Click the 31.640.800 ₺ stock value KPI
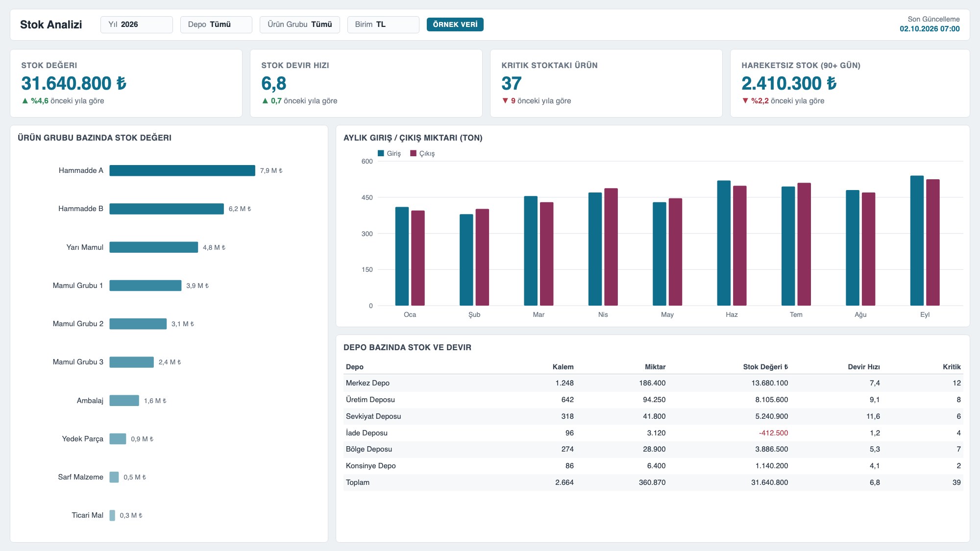This screenshot has width=980, height=551. (x=73, y=83)
